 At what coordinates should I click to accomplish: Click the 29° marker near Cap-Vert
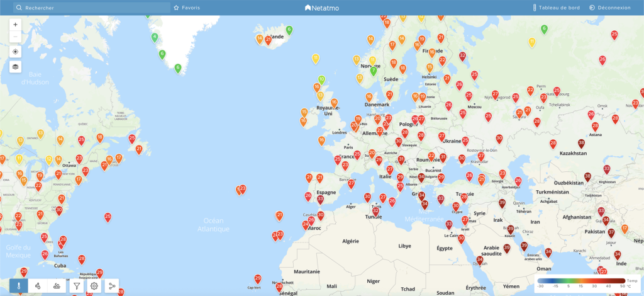click(258, 278)
